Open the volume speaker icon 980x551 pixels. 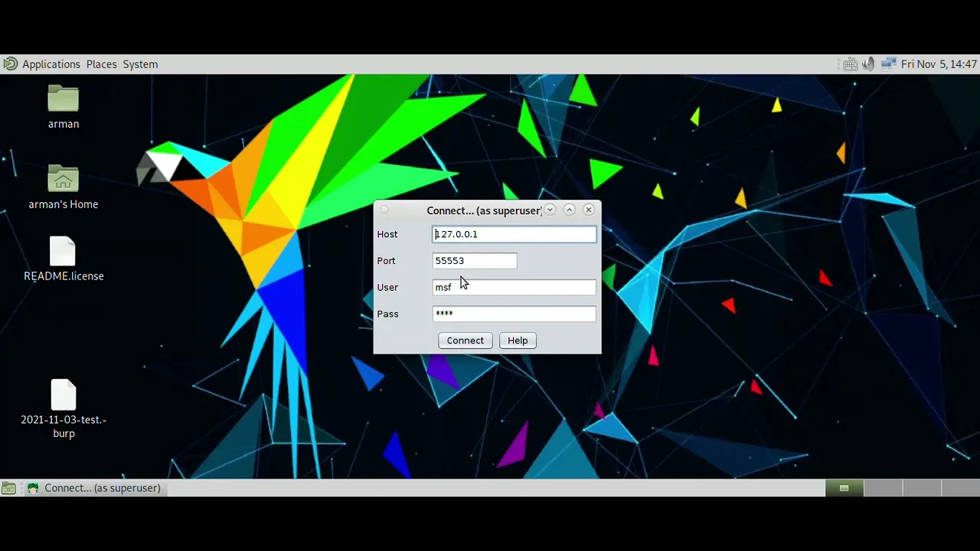click(868, 64)
